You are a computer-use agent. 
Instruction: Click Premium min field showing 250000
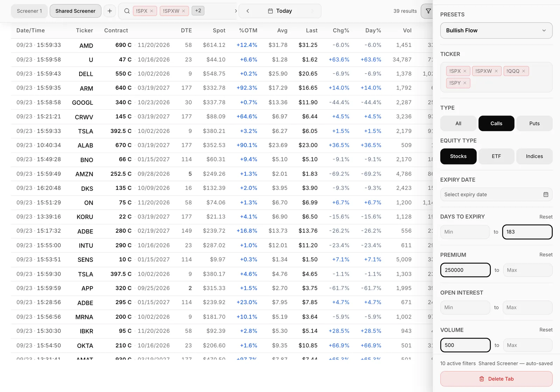tap(465, 270)
